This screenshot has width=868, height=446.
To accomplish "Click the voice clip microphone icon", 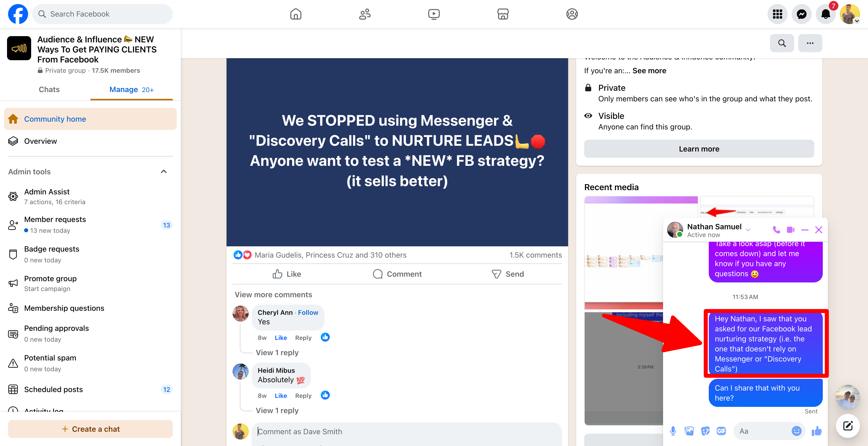I will (x=673, y=431).
